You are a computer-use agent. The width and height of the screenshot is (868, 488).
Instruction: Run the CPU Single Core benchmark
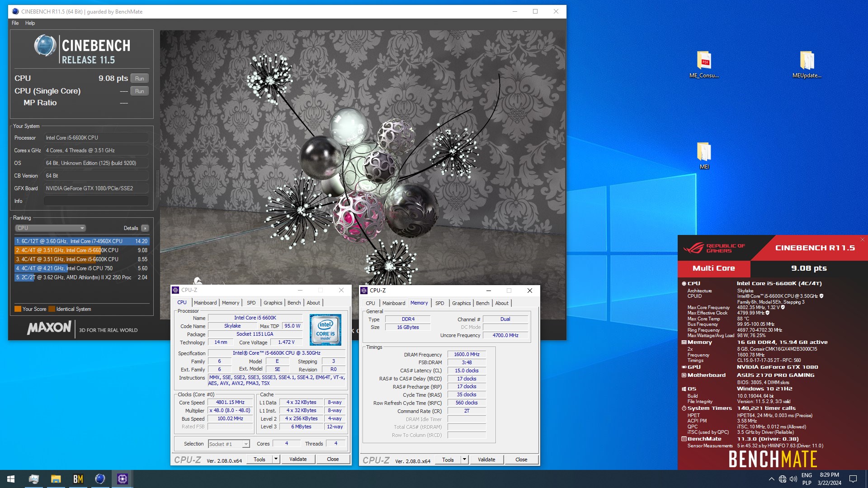[140, 91]
